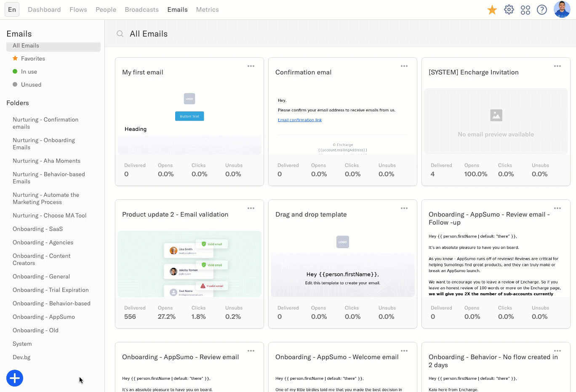
Task: Open Onboarding - Behavior-based folder
Action: tap(51, 303)
